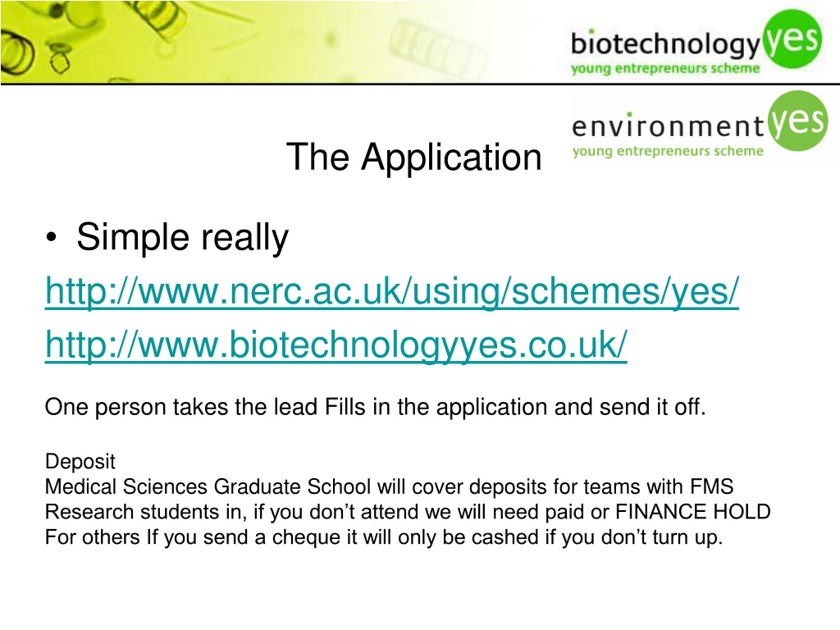Click the Deposit heading
Viewport: 840px width, 630px height.
click(x=80, y=461)
